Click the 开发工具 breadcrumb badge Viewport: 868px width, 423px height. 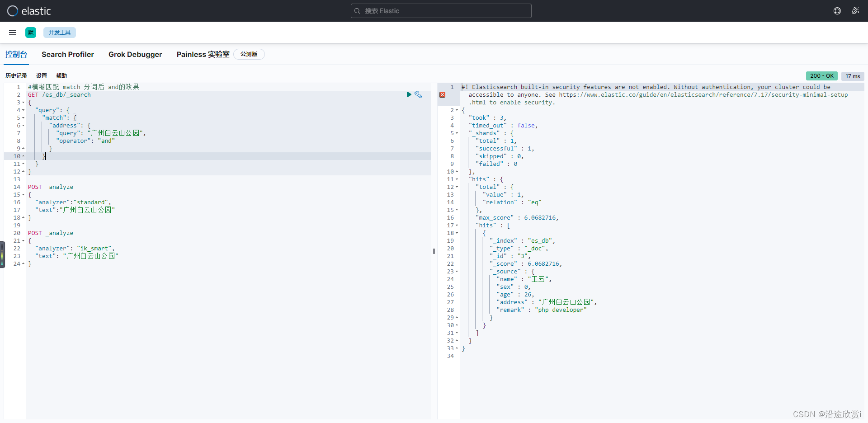pyautogui.click(x=60, y=33)
